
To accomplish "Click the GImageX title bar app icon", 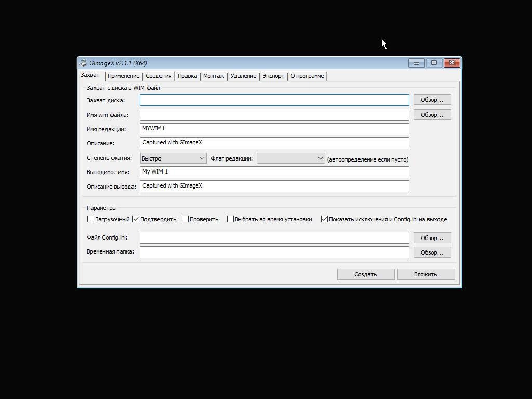I will tap(83, 63).
